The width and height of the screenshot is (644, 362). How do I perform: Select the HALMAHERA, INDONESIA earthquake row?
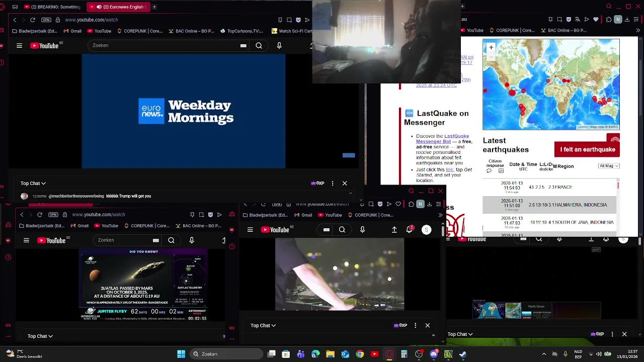click(x=550, y=205)
